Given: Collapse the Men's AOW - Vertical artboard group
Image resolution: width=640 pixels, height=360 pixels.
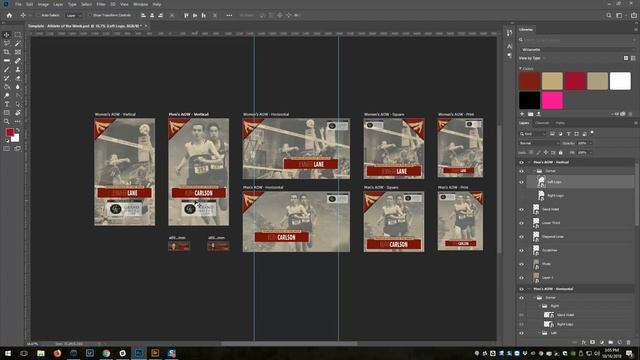Looking at the screenshot, I should coord(529,162).
